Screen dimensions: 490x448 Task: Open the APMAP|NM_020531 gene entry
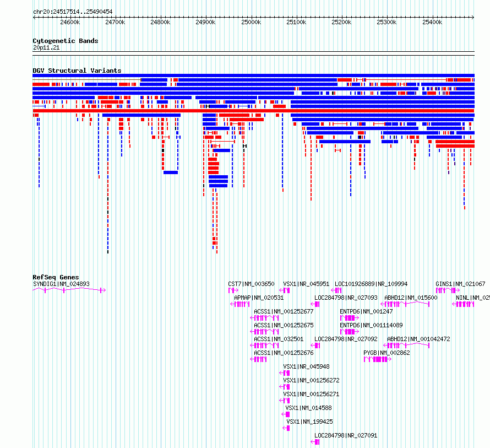[x=259, y=298]
